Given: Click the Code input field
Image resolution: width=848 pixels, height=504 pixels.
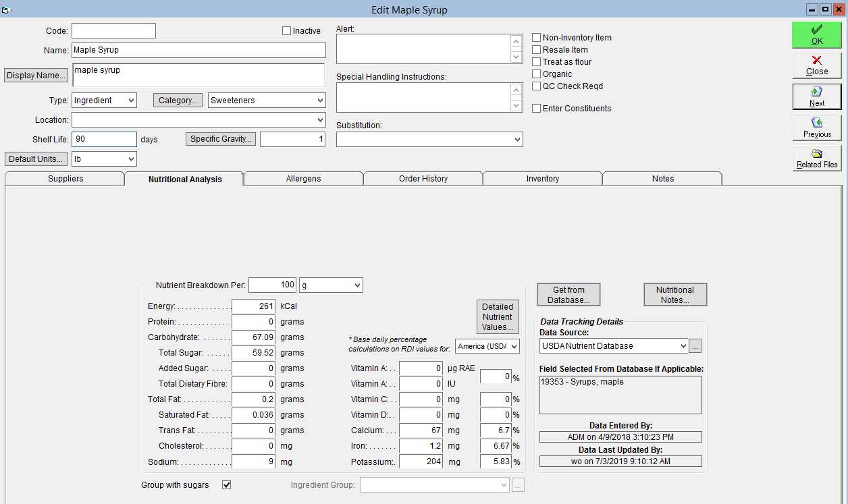Looking at the screenshot, I should [x=113, y=31].
